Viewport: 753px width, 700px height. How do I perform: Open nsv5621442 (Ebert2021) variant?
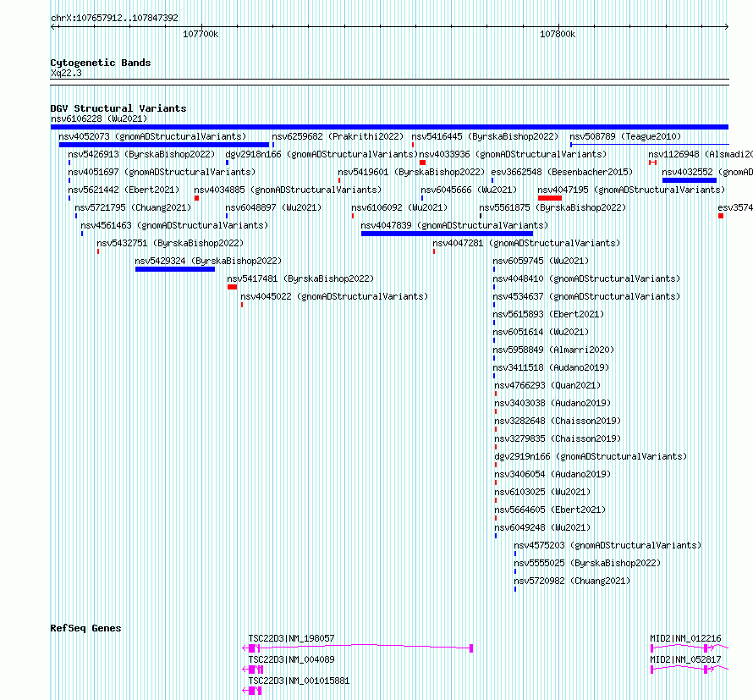pyautogui.click(x=124, y=190)
